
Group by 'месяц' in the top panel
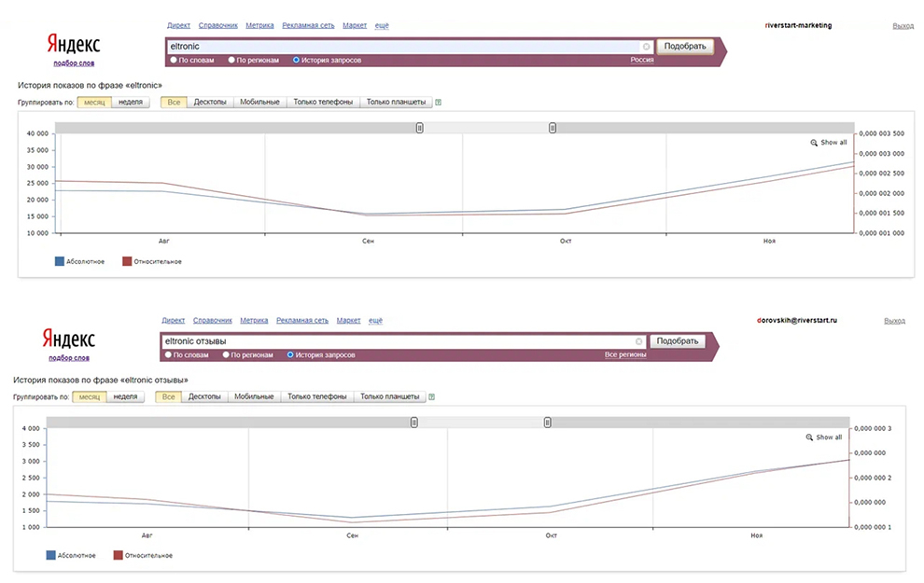click(x=94, y=103)
